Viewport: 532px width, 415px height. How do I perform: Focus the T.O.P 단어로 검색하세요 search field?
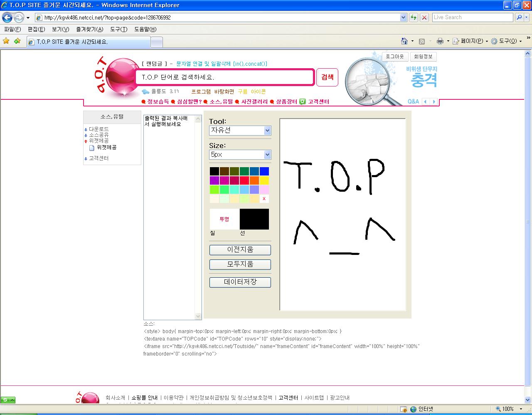[225, 77]
